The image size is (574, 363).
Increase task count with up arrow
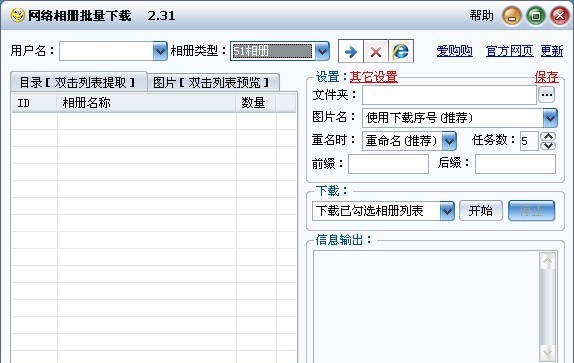(x=548, y=136)
